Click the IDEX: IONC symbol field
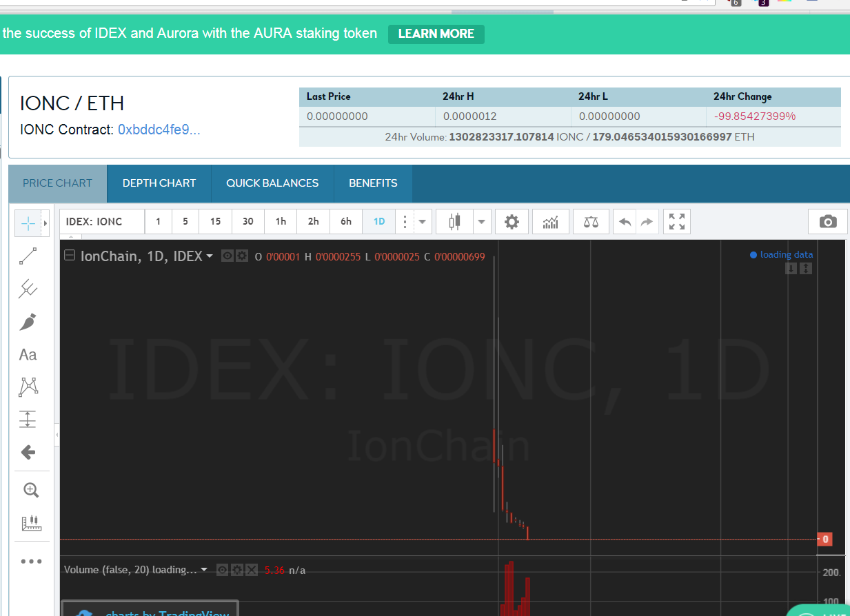850x616 pixels. point(102,222)
